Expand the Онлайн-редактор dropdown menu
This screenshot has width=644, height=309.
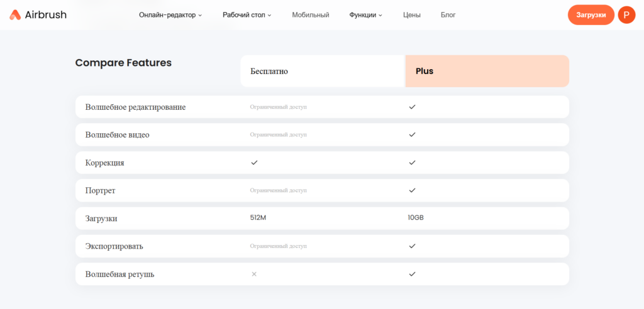click(170, 15)
